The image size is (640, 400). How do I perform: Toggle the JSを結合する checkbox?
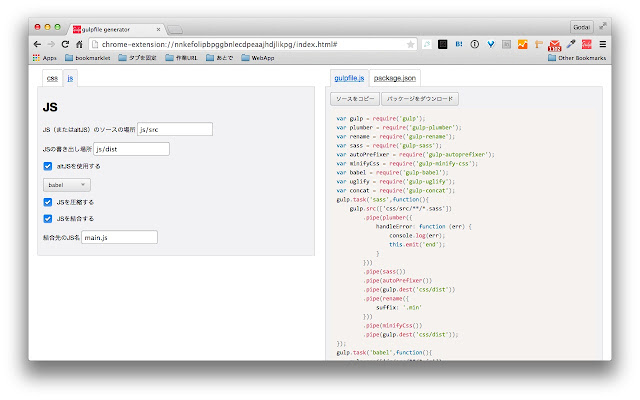pos(48,219)
